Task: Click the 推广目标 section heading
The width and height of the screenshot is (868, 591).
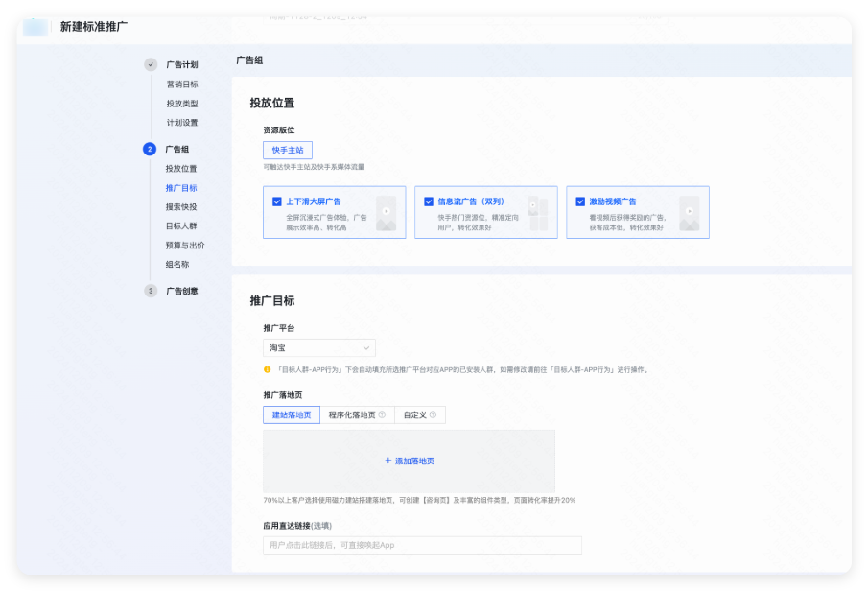Action: (x=272, y=300)
